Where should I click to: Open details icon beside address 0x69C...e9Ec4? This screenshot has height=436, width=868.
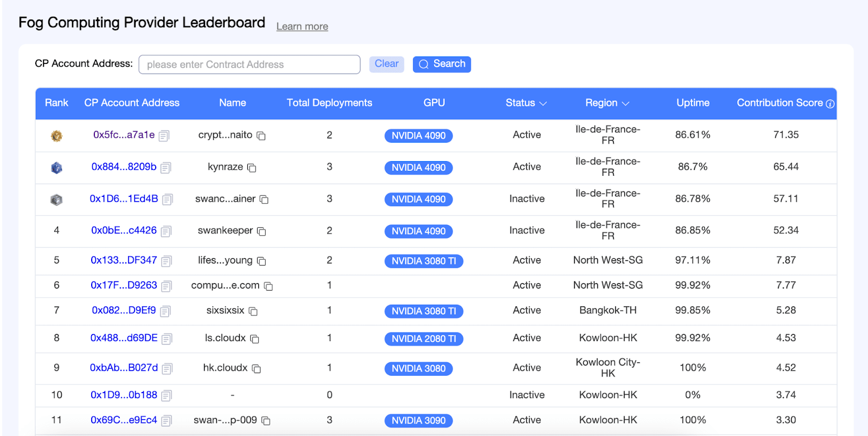pos(167,421)
